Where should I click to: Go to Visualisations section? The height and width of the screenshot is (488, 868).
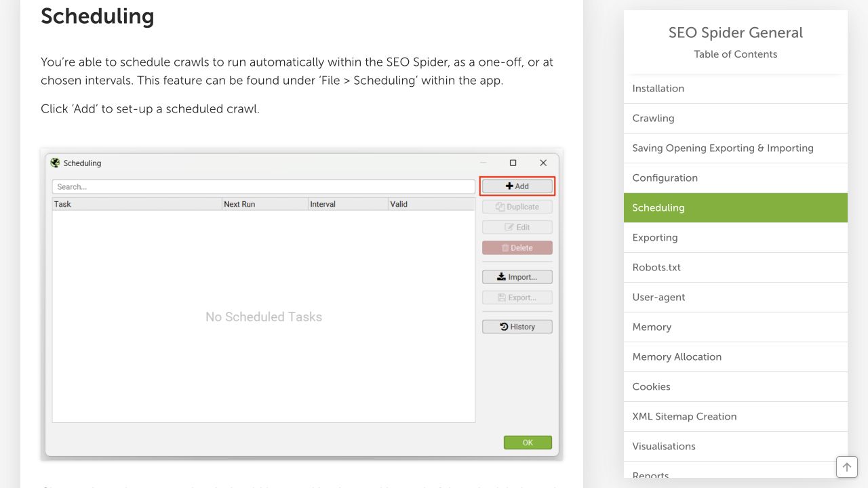click(736, 447)
